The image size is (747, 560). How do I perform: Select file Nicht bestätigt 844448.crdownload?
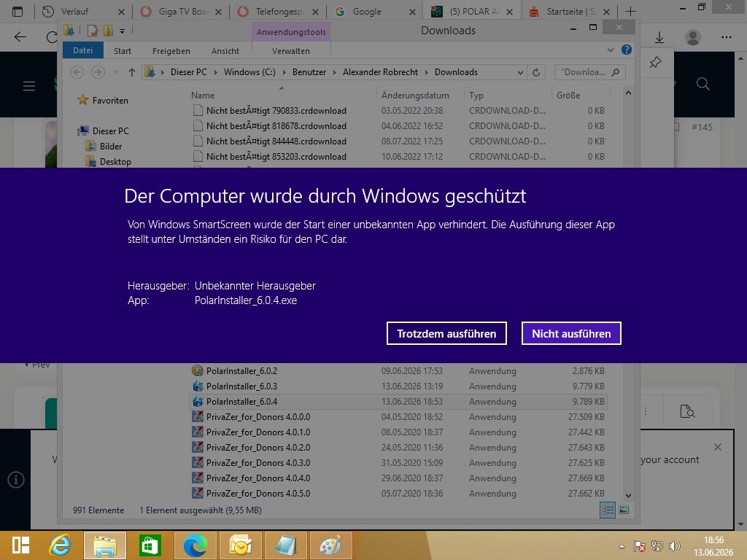(x=276, y=141)
